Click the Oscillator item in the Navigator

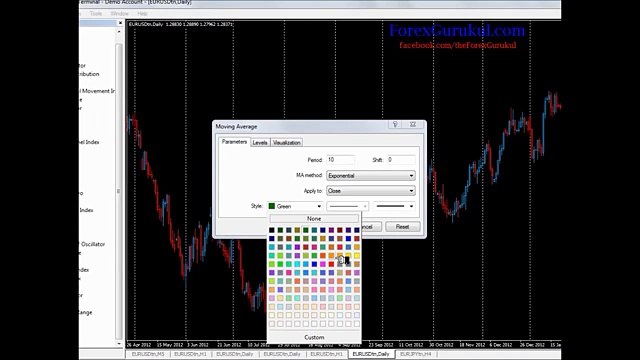[x=93, y=244]
